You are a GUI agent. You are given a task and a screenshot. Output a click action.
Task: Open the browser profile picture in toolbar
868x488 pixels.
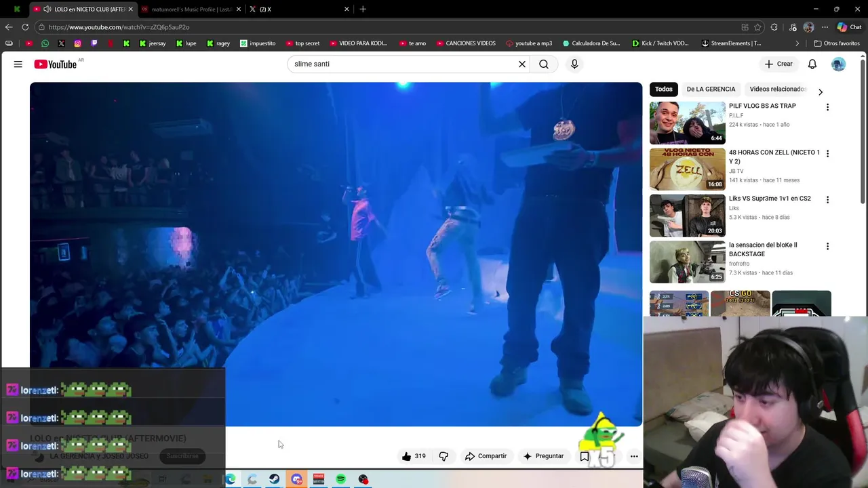tap(808, 27)
